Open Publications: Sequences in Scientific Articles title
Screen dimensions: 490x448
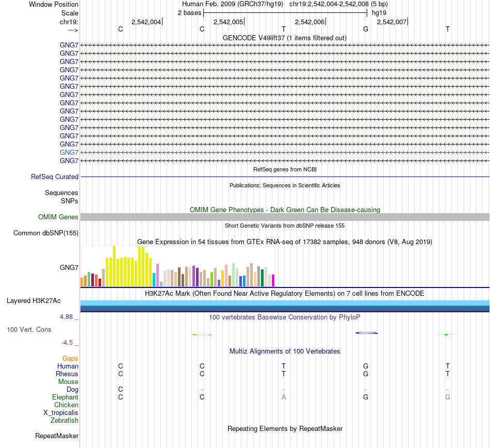[x=285, y=185]
